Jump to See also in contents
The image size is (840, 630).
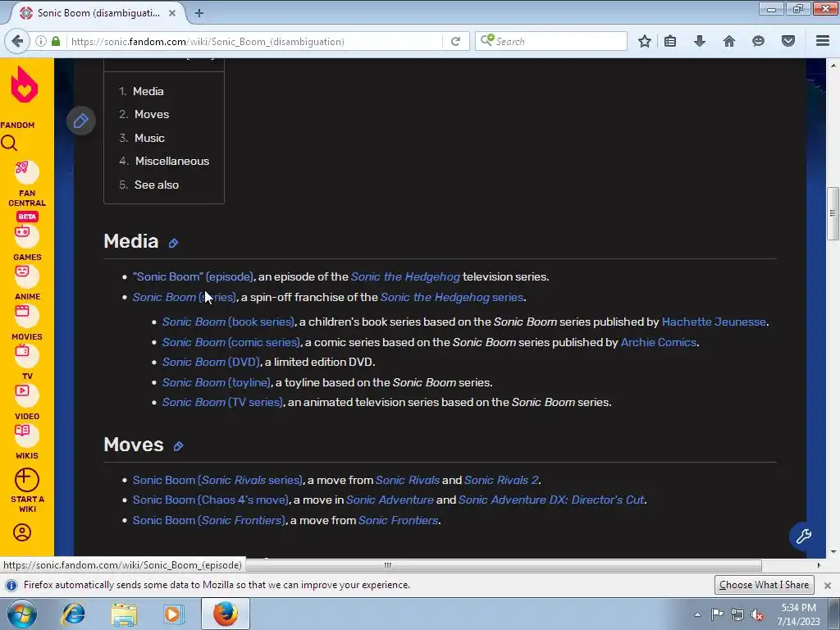click(157, 185)
